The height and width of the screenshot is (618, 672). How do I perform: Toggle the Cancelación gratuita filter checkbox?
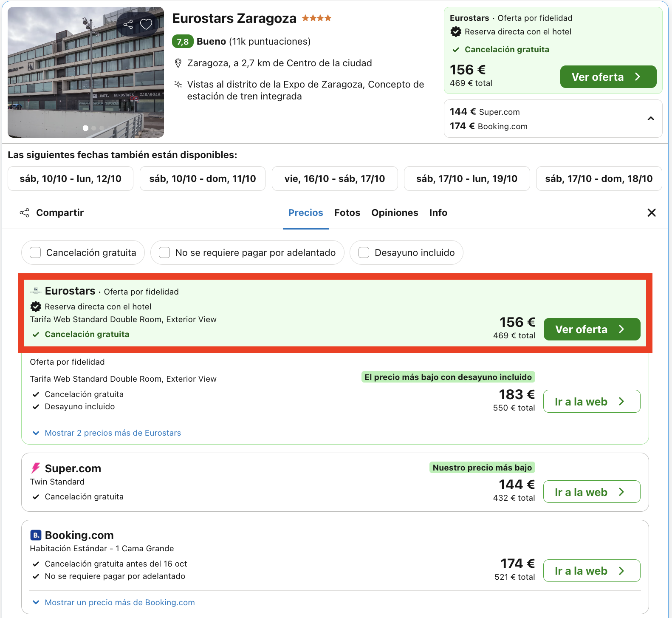pyautogui.click(x=35, y=252)
